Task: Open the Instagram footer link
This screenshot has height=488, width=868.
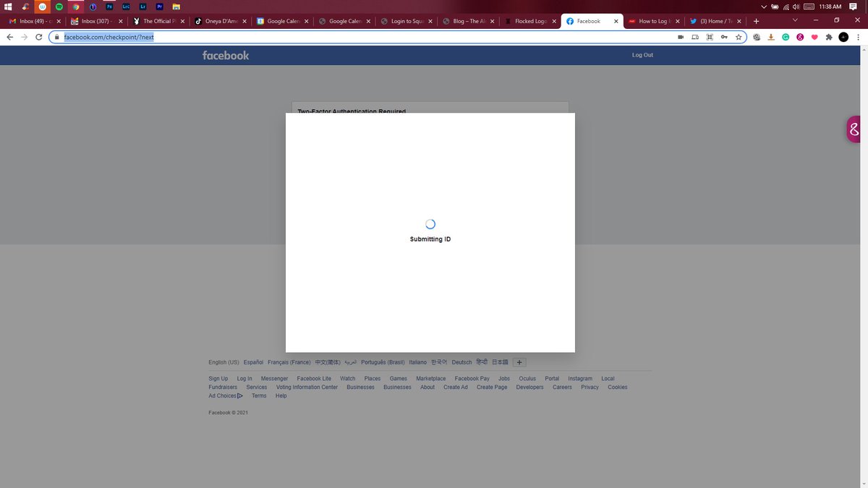Action: coord(580,379)
